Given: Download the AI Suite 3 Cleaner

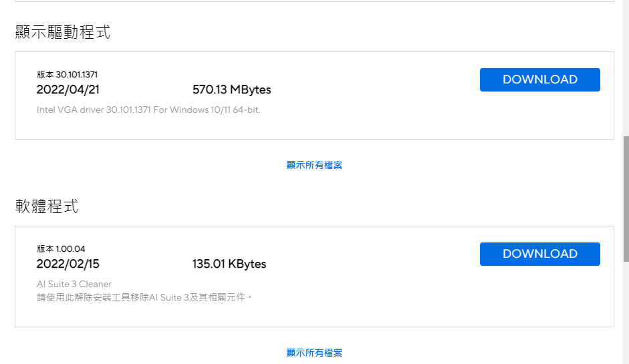Looking at the screenshot, I should tap(539, 254).
